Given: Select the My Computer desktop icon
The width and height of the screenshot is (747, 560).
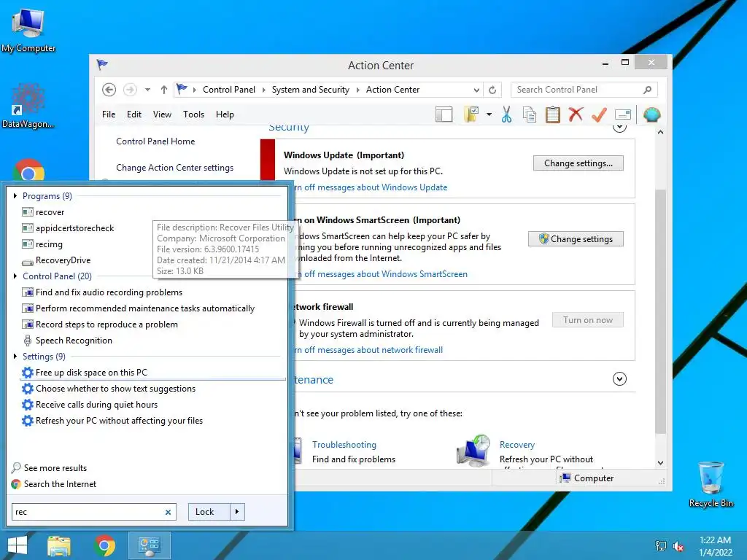Looking at the screenshot, I should [28, 30].
